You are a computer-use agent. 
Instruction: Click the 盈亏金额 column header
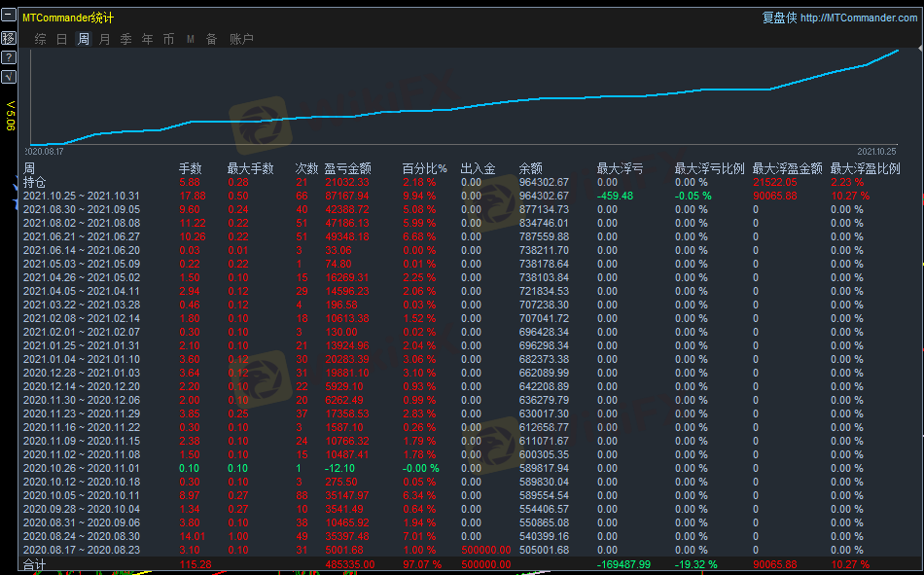tap(347, 168)
